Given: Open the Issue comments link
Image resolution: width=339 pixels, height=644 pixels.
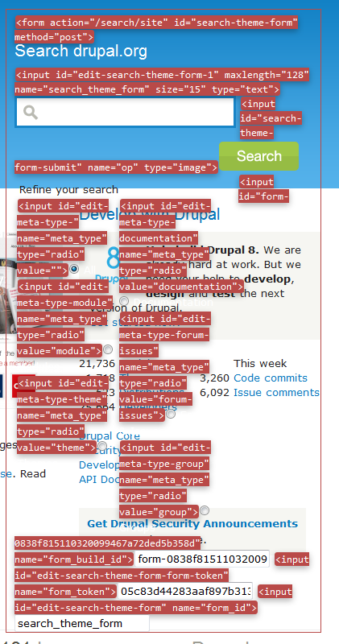Looking at the screenshot, I should [x=276, y=393].
